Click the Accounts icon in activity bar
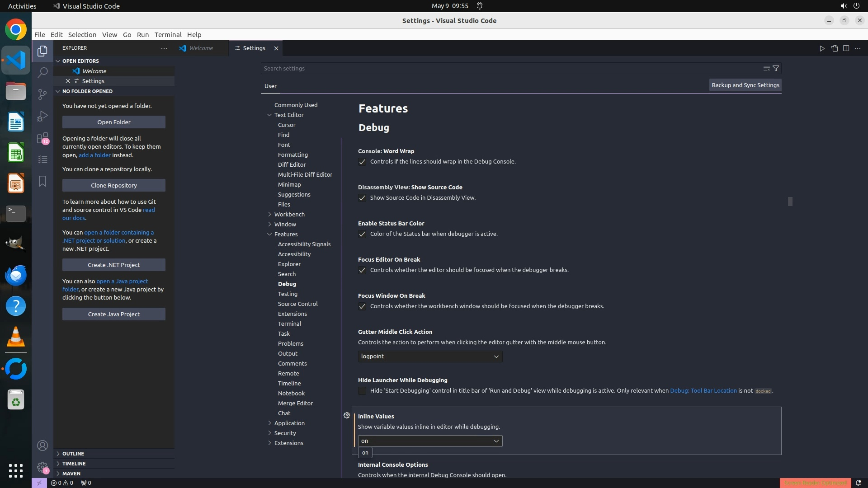 coord(42,446)
